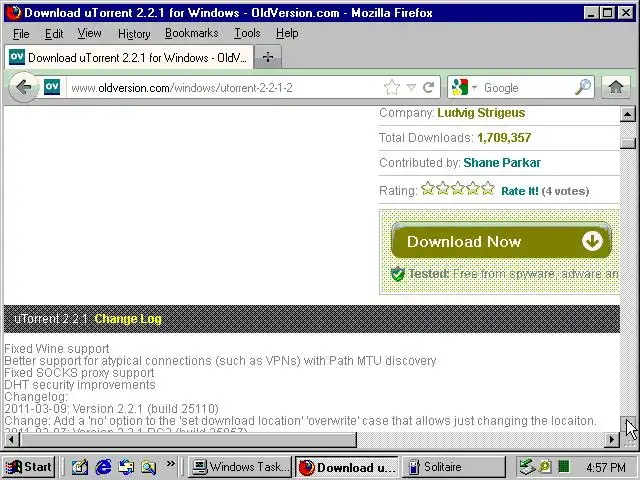Click the horizontal scrollbar left arrow
The image size is (640, 480).
11,440
